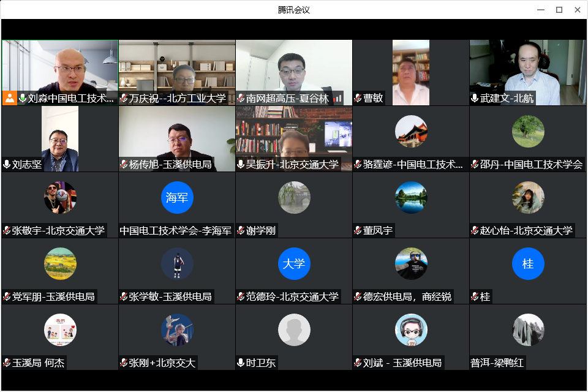Click the microphone icon beside 刘志坚
The image size is (588, 392).
click(7, 164)
